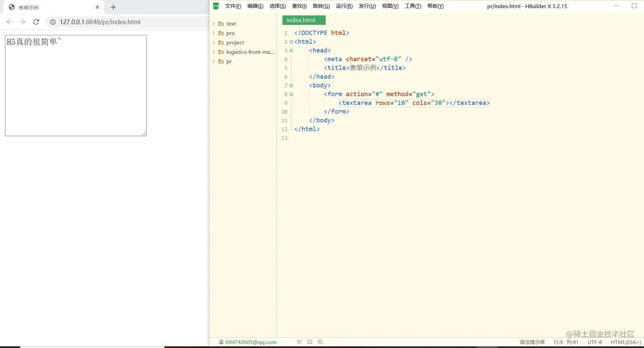The width and height of the screenshot is (644, 348).
Task: Click inside the textarea on the web page
Action: [x=76, y=86]
